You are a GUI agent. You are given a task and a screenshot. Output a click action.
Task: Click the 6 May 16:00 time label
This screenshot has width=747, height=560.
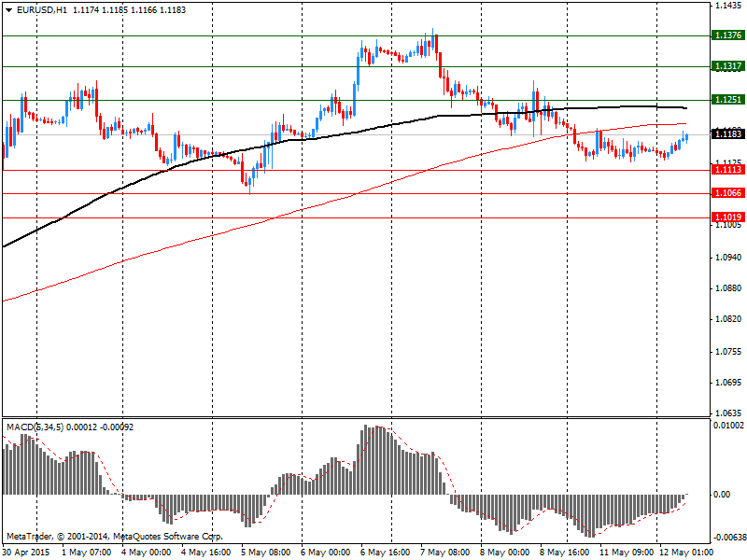tap(386, 553)
